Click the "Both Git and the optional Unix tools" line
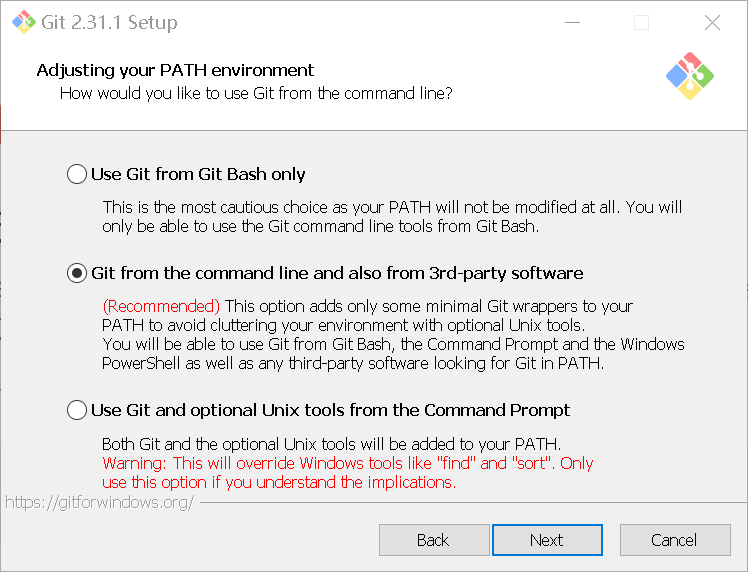This screenshot has height=572, width=748. click(x=331, y=444)
